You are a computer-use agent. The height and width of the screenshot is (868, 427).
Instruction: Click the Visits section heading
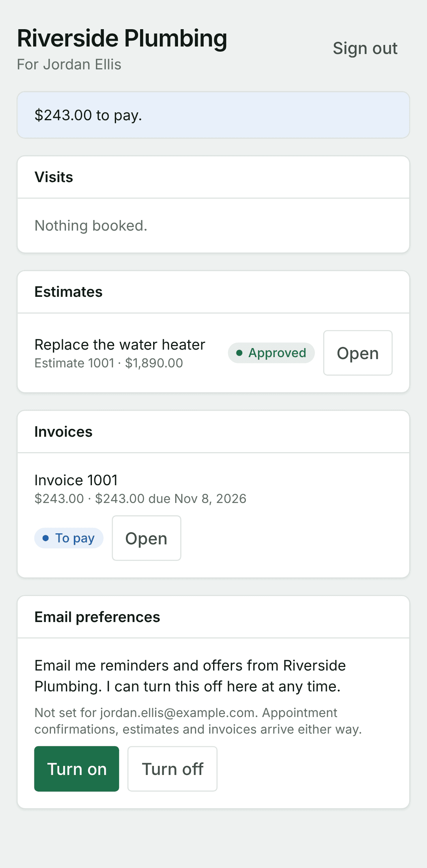[54, 177]
